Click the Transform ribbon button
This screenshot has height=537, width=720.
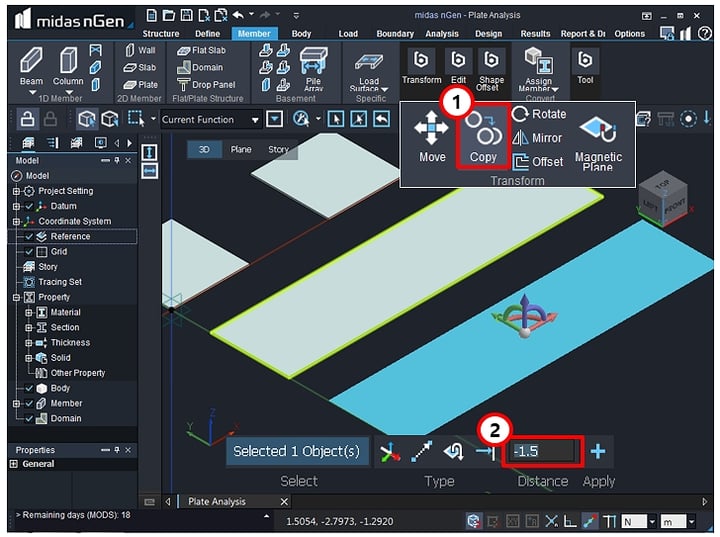[x=422, y=67]
